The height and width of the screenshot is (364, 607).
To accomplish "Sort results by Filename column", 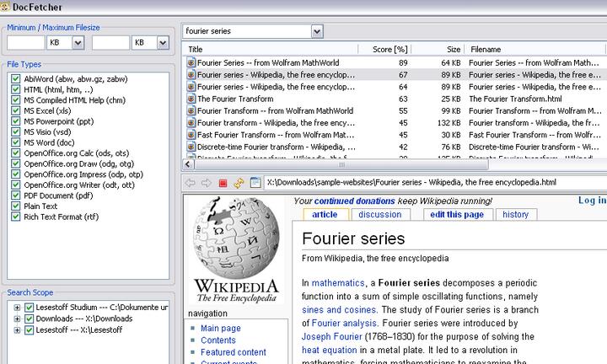I will (535, 49).
